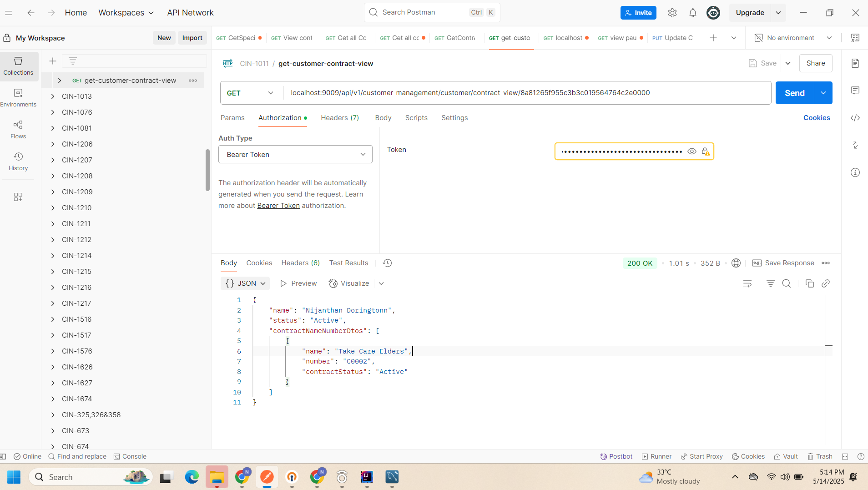Click the Search Postman field

(432, 12)
